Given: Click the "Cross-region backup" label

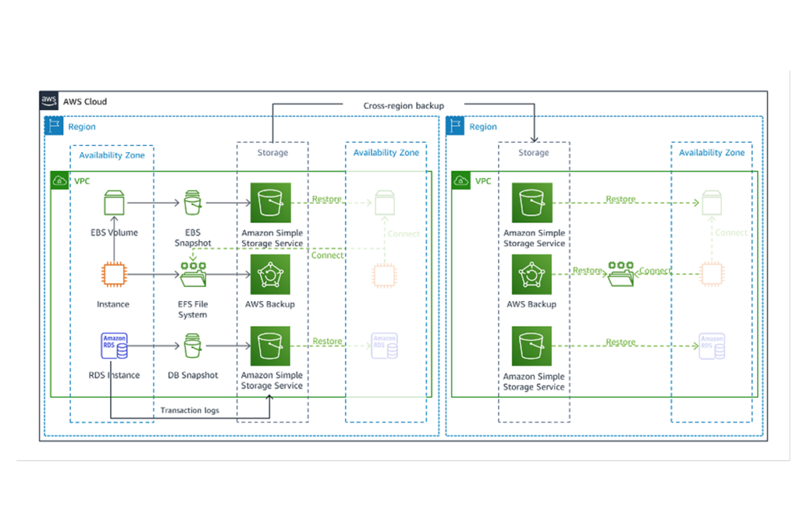Looking at the screenshot, I should [403, 106].
